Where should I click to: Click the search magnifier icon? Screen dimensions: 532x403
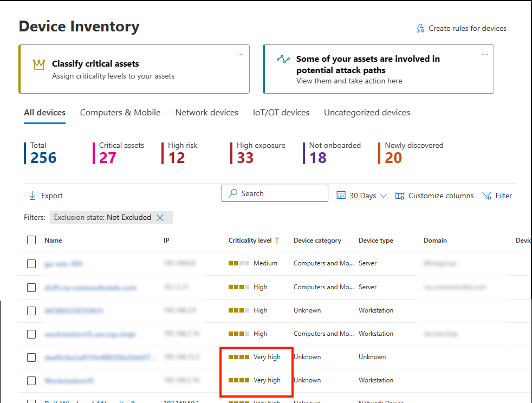pos(232,193)
